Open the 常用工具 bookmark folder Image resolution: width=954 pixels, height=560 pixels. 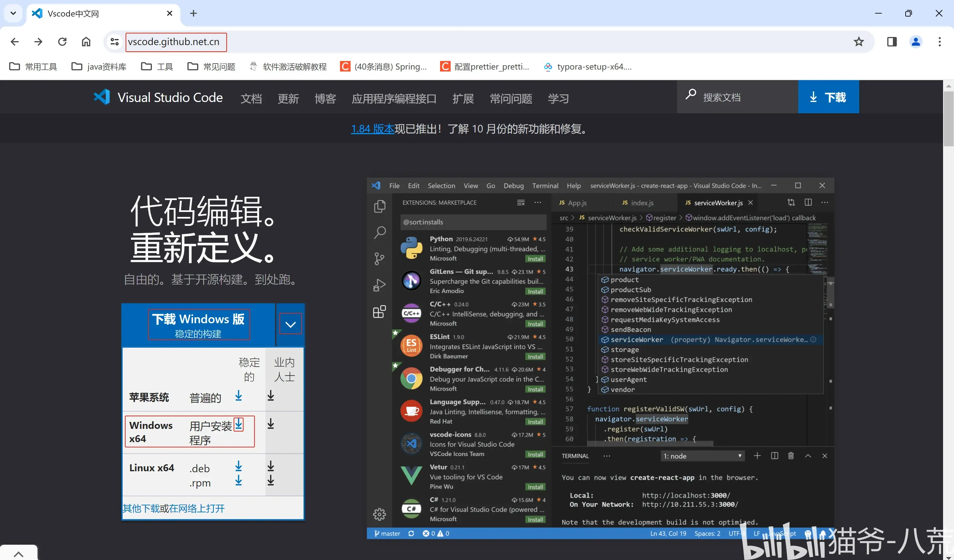pyautogui.click(x=33, y=67)
